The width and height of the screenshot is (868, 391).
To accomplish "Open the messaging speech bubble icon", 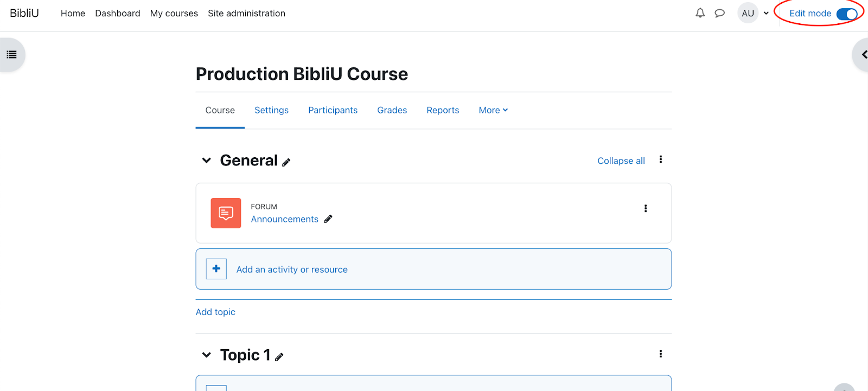I will point(720,13).
